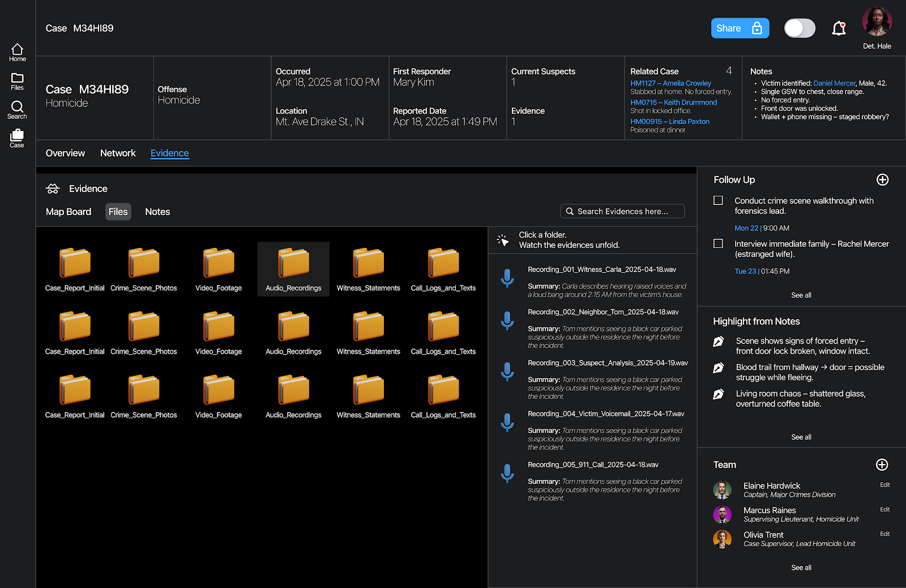Screen dimensions: 906x588
Task: Play Recording_005_911_Call microphone icon
Action: click(507, 473)
